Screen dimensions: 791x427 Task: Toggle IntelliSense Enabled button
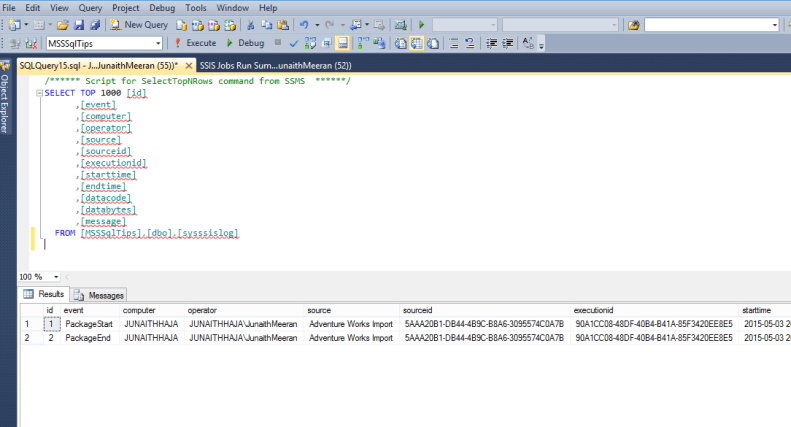pyautogui.click(x=343, y=43)
